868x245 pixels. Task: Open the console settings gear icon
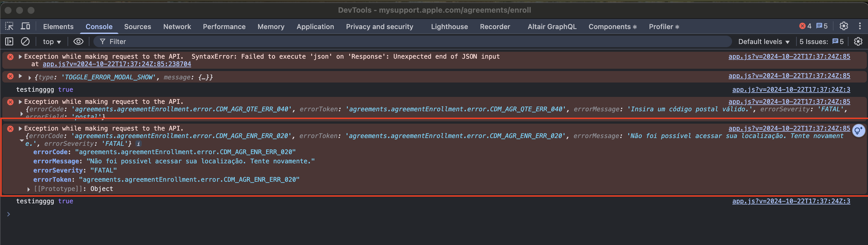click(858, 41)
